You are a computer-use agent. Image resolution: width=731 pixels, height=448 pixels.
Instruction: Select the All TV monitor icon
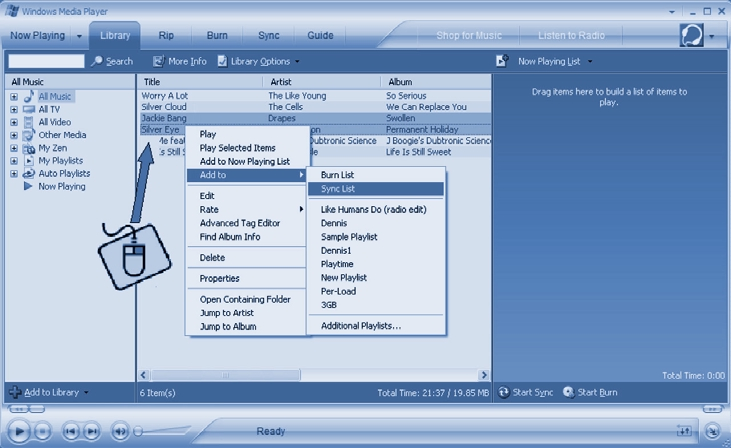(29, 110)
